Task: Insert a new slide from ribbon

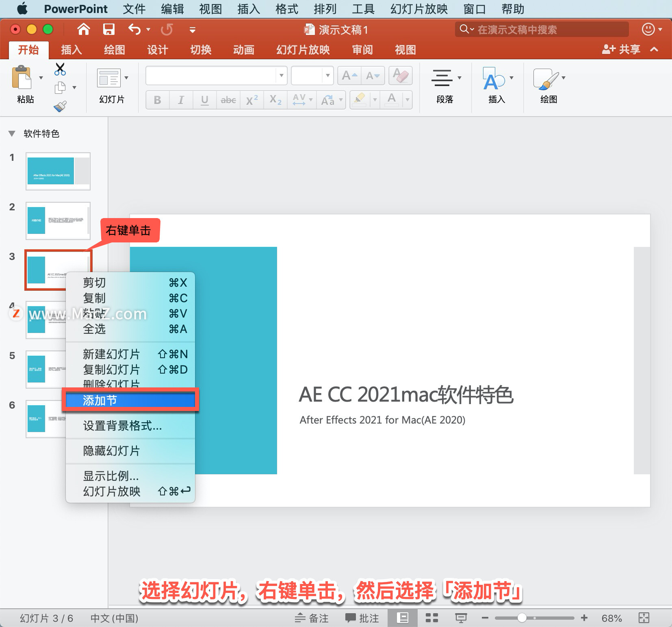Action: (x=109, y=78)
